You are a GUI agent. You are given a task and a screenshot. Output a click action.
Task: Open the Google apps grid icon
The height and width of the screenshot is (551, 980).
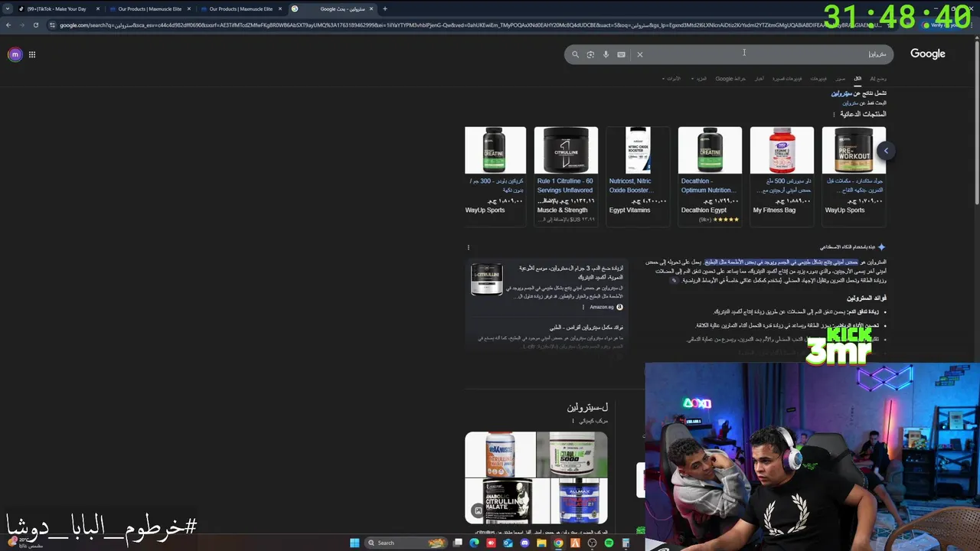pos(32,54)
